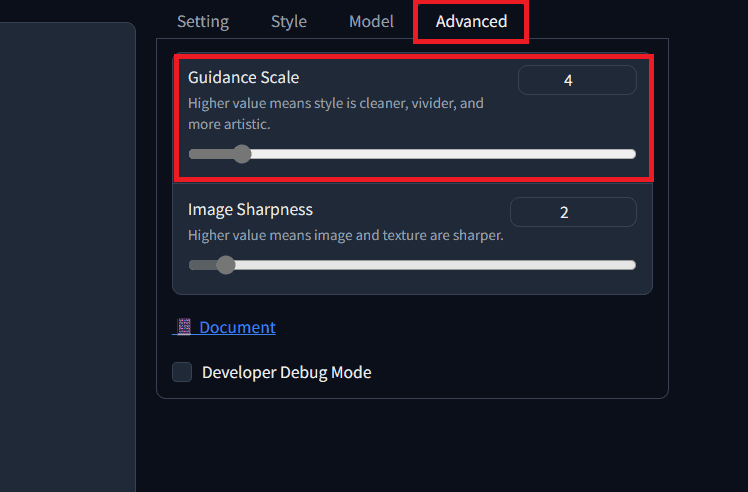The width and height of the screenshot is (748, 492).
Task: Click the Developer Debug Mode label text
Action: [286, 372]
